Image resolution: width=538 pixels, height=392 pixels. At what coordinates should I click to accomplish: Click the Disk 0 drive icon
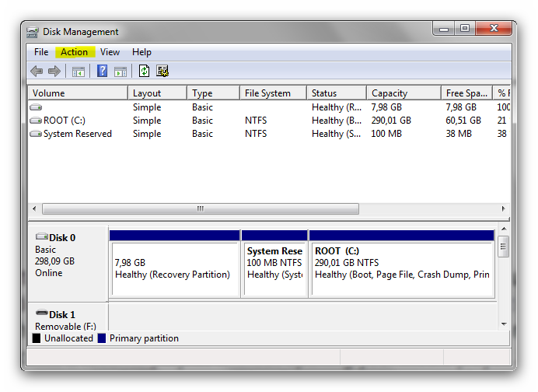(42, 236)
